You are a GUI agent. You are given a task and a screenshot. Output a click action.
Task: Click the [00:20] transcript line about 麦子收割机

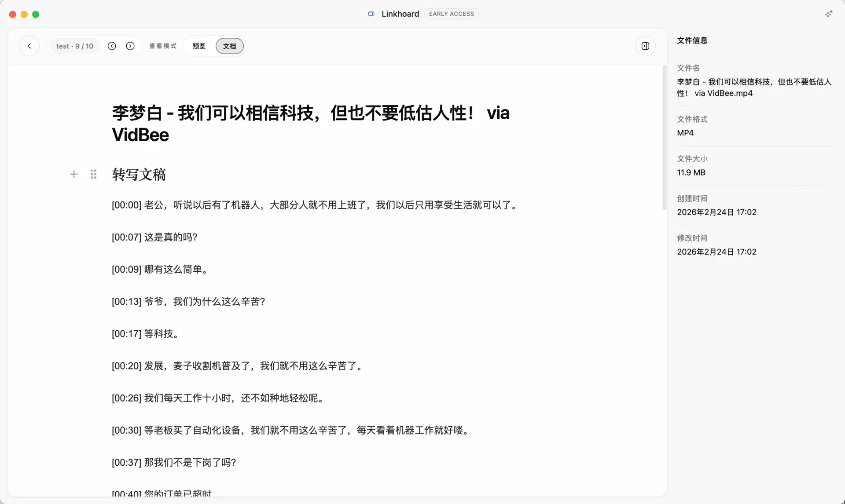click(238, 366)
